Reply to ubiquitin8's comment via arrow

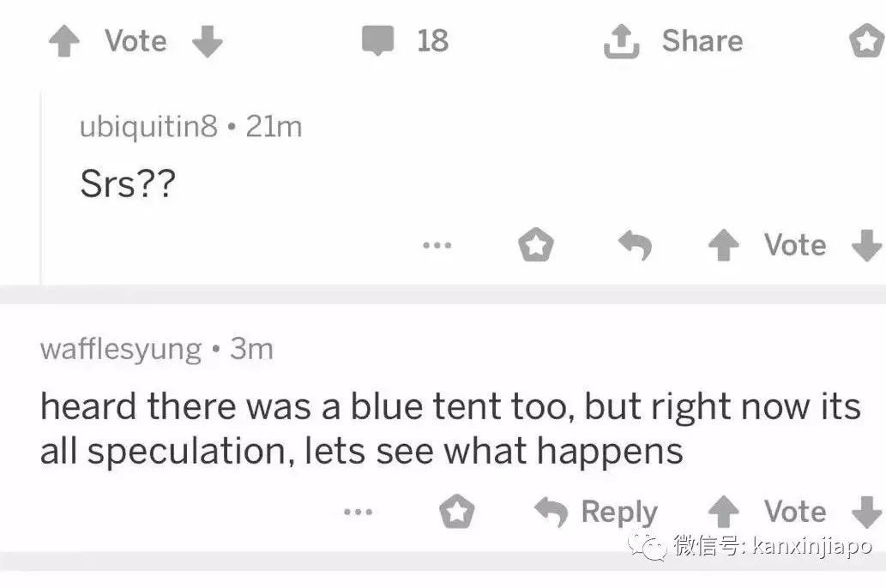click(x=636, y=247)
